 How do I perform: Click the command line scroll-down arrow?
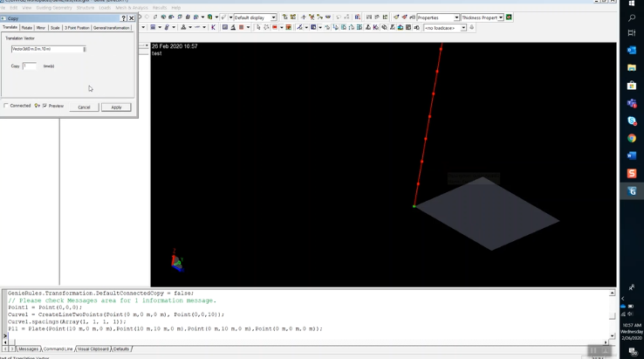(x=612, y=336)
